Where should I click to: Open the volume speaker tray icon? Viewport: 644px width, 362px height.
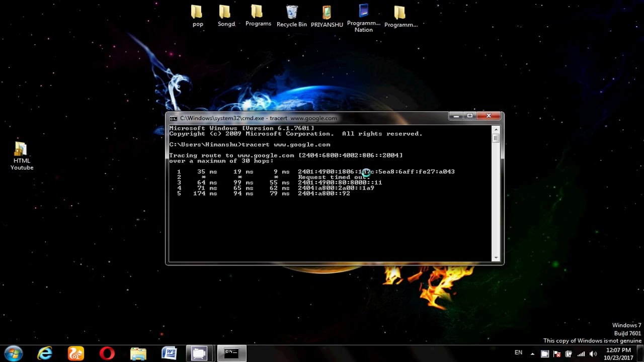593,353
